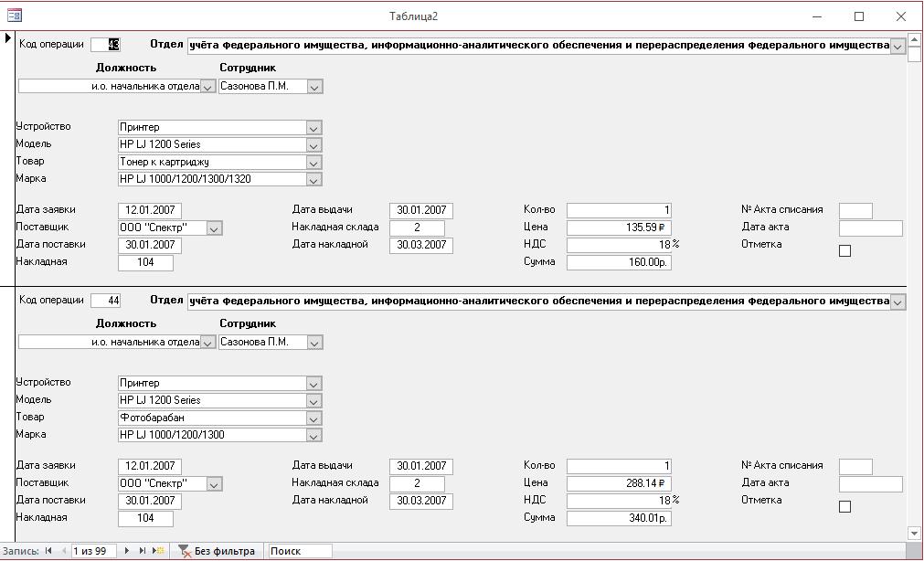
Task: Go to previous record arrow
Action: coord(63,551)
